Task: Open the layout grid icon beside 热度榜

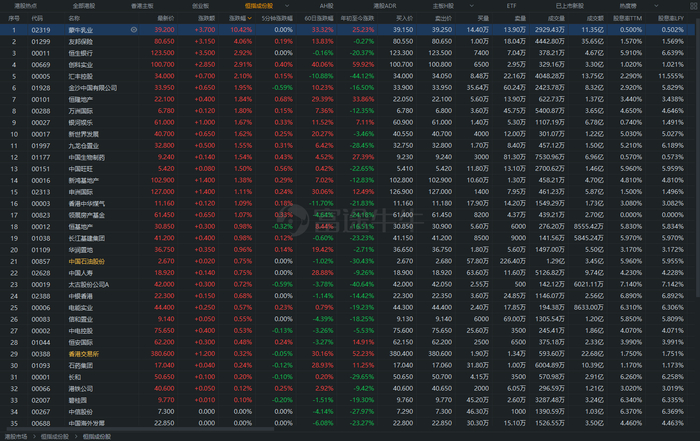Action: click(x=694, y=6)
